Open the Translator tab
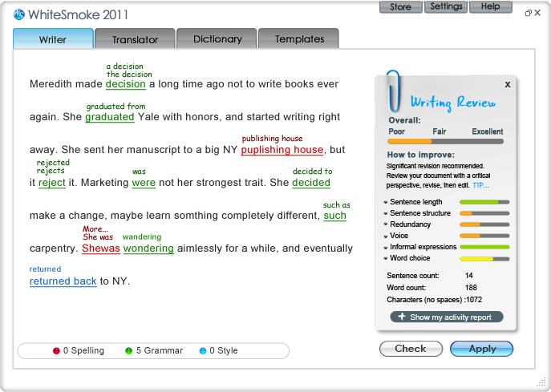Image resolution: width=551 pixels, height=392 pixels. tap(135, 38)
